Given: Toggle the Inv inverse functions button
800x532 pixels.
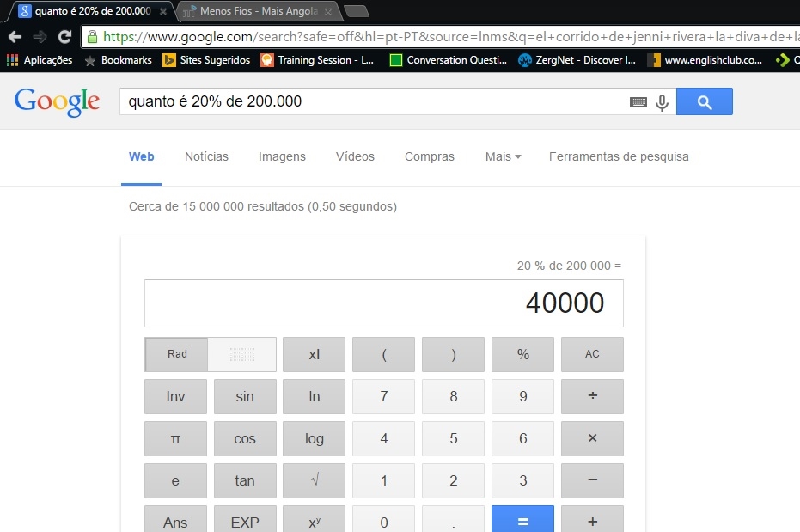Looking at the screenshot, I should [175, 397].
